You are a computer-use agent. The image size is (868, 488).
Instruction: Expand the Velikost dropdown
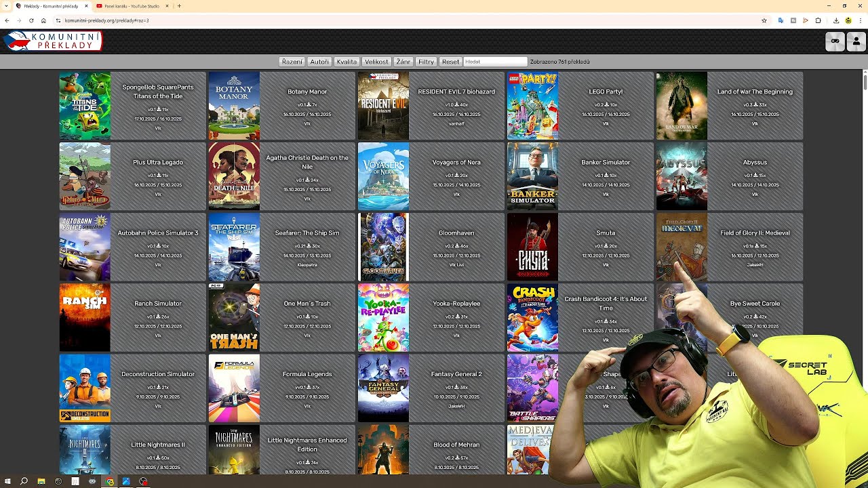[x=376, y=62]
